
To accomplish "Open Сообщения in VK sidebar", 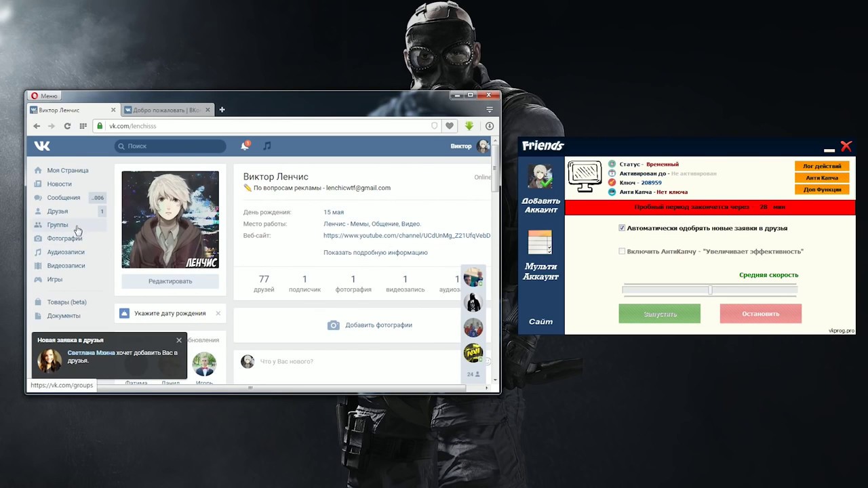I will [64, 197].
